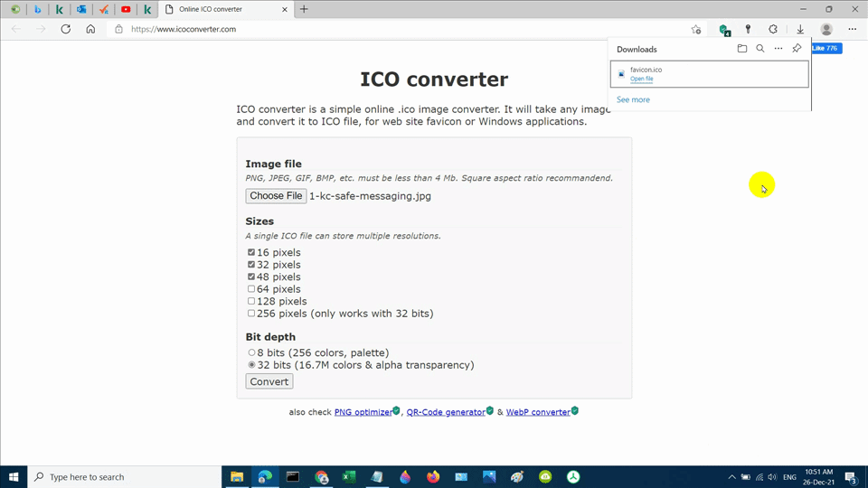
Task: Follow the WebP converter link
Action: (538, 412)
